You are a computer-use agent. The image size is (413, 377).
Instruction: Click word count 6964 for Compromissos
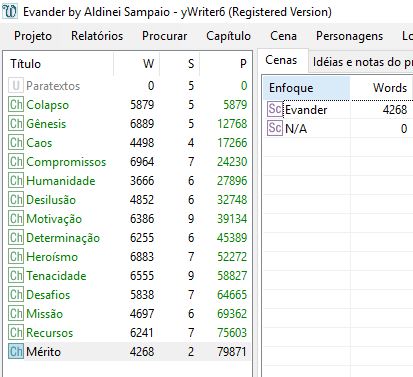click(142, 162)
